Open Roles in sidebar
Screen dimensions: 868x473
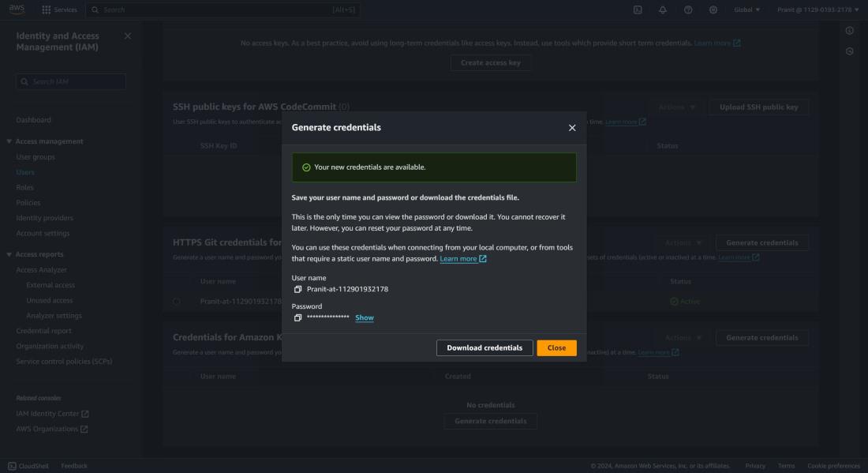click(25, 187)
